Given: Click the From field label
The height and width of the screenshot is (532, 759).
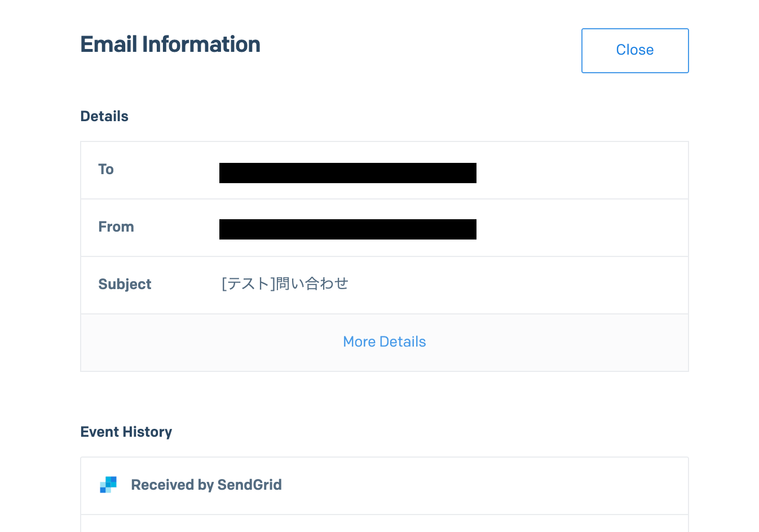Looking at the screenshot, I should (x=116, y=227).
